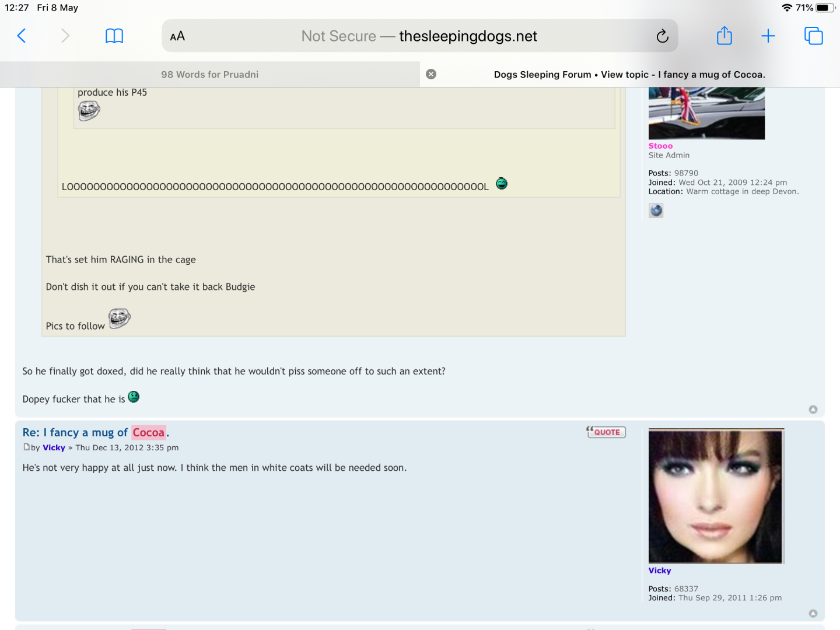Tap the Safari forward arrow
Screen dimensions: 840x630
coord(65,36)
